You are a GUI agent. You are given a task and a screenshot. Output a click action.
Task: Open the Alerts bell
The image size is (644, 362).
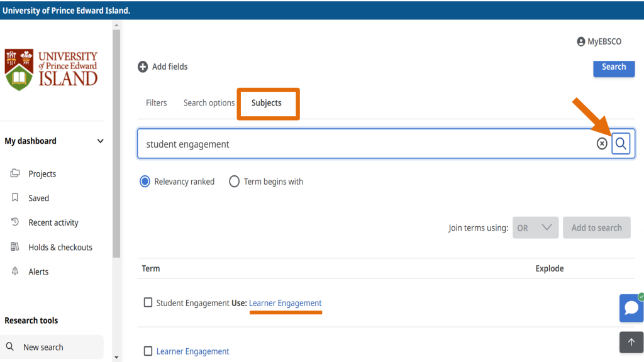click(x=15, y=271)
